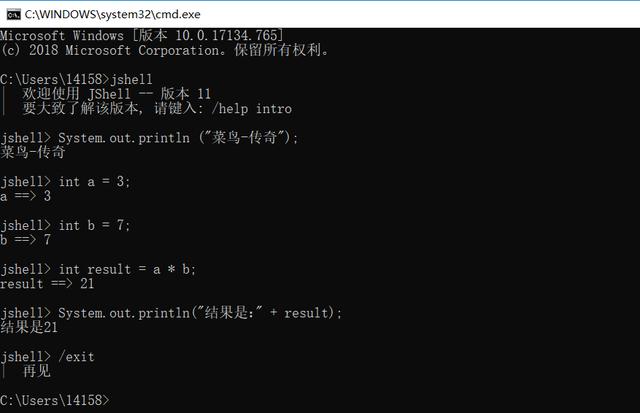The height and width of the screenshot is (413, 640).
Task: Click the /exit command
Action: [76, 357]
